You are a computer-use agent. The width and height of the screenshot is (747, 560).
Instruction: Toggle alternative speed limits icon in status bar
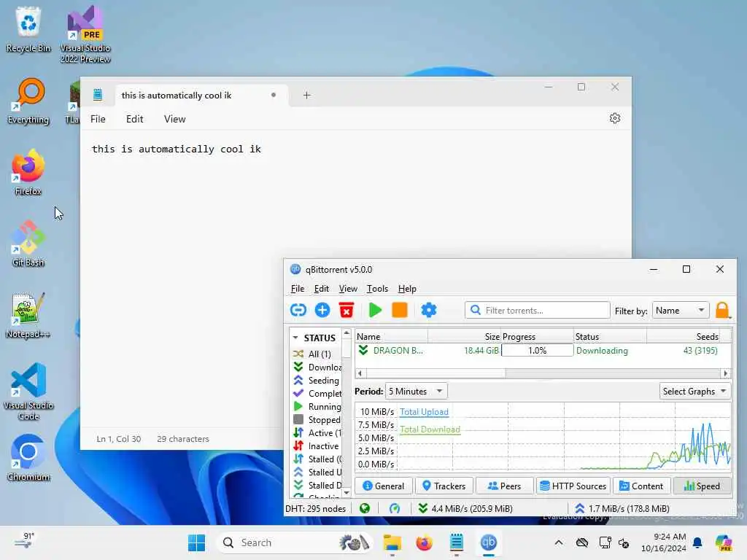click(395, 508)
